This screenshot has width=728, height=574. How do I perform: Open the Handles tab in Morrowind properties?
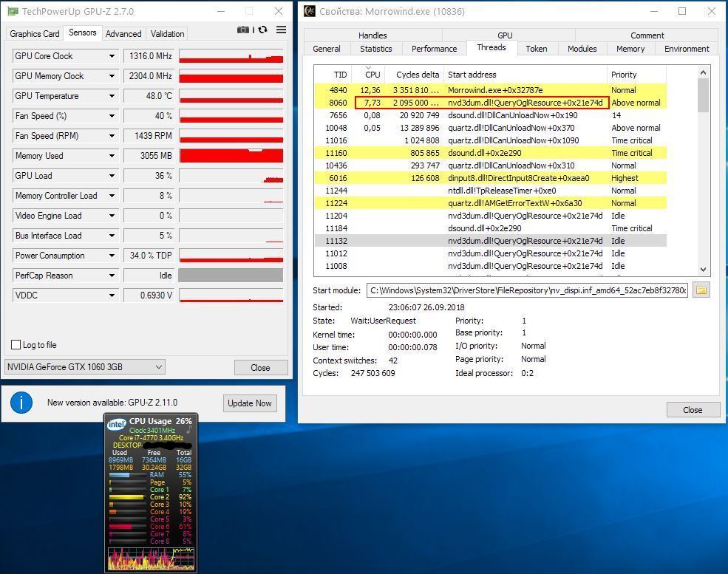coord(372,35)
